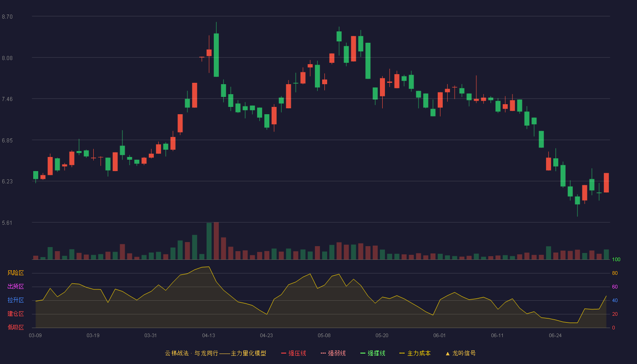Click the 8.70 price axis label
Image resolution: width=637 pixels, height=364 pixels.
pyautogui.click(x=7, y=17)
